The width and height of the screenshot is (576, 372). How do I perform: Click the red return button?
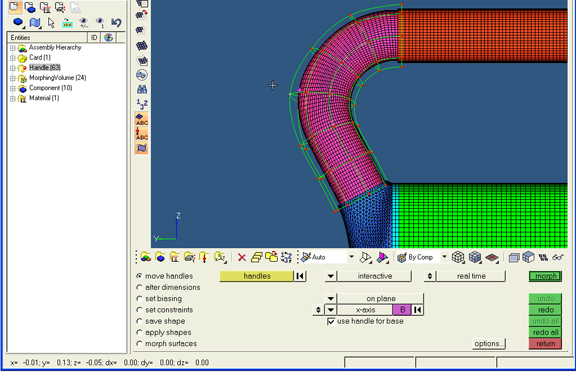pos(546,344)
